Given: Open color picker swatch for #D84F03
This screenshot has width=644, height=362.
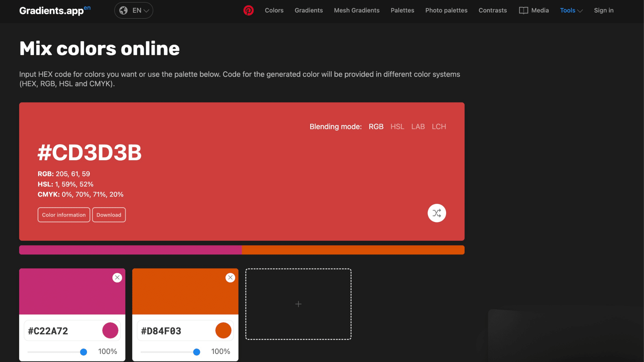Looking at the screenshot, I should 223,330.
